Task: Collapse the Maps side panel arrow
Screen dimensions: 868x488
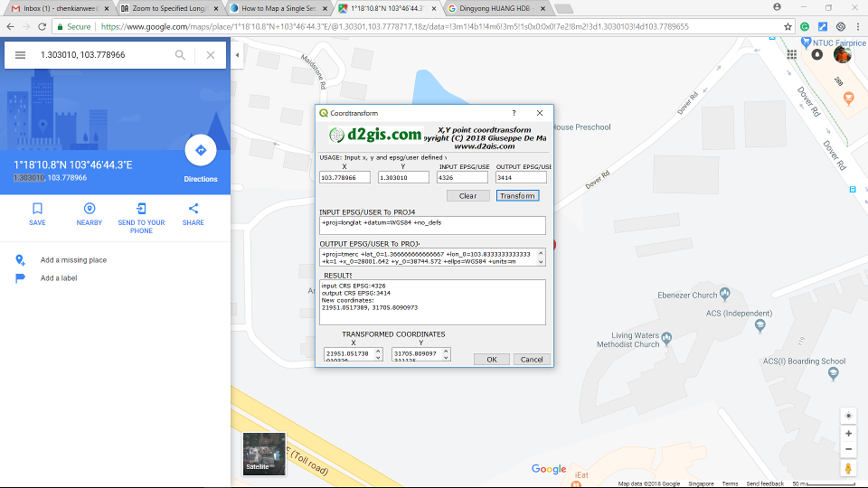Action: point(237,55)
